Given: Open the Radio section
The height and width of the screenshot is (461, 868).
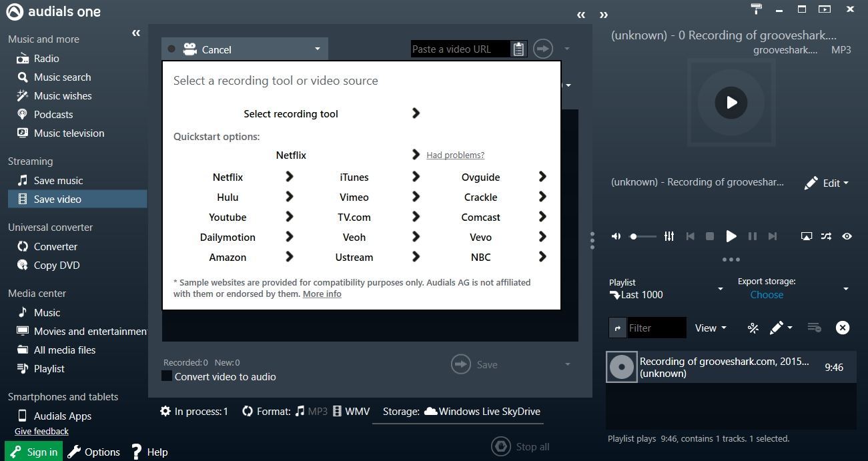Looking at the screenshot, I should (46, 59).
